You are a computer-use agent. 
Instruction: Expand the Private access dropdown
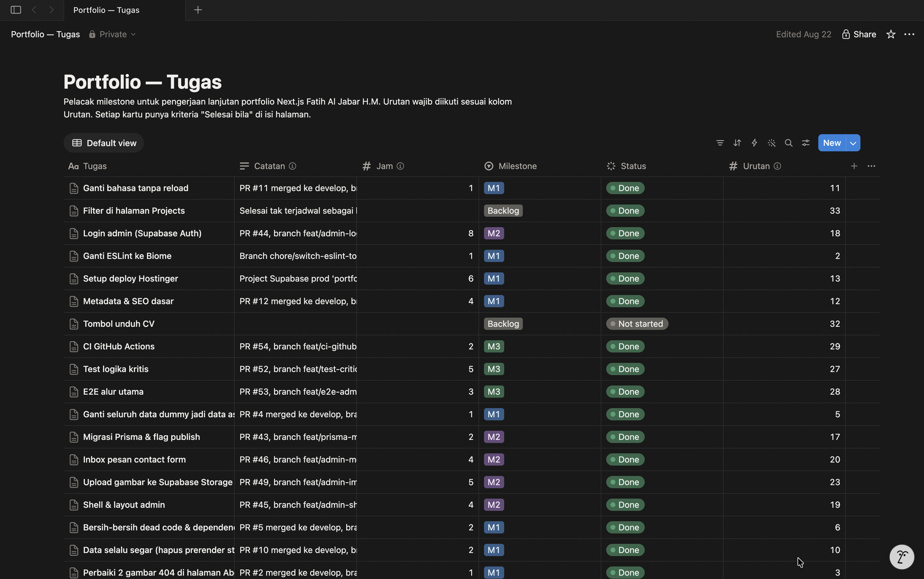(112, 35)
